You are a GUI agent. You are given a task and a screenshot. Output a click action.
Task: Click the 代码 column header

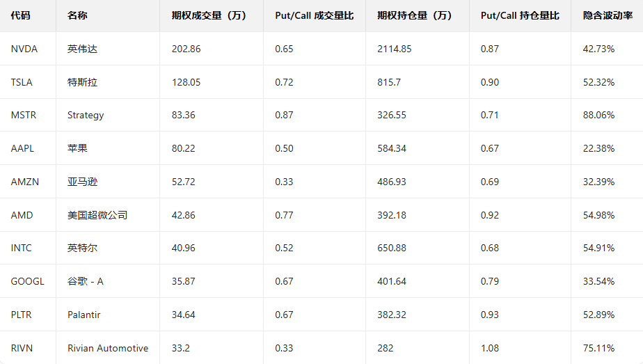[21, 15]
